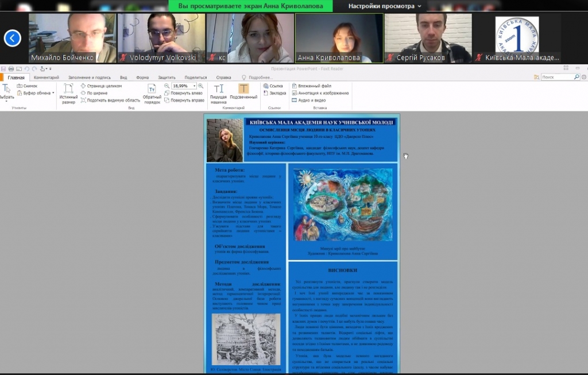Screen dimensions: 588x375
Task: Open the Комментарий ribbon tab
Action: 47,78
